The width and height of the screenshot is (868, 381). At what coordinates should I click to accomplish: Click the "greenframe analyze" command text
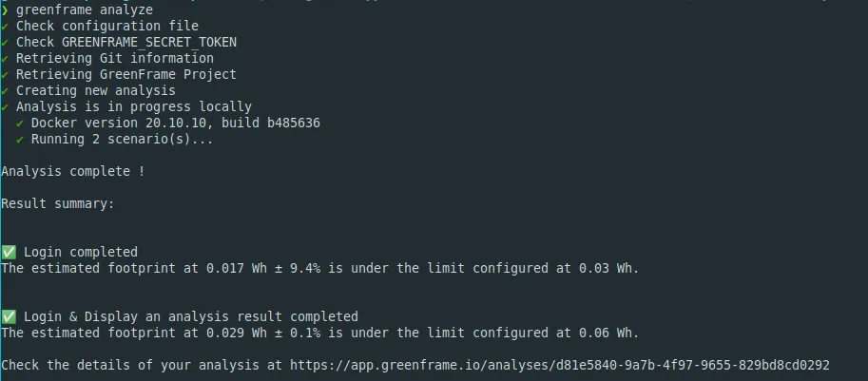pyautogui.click(x=85, y=10)
